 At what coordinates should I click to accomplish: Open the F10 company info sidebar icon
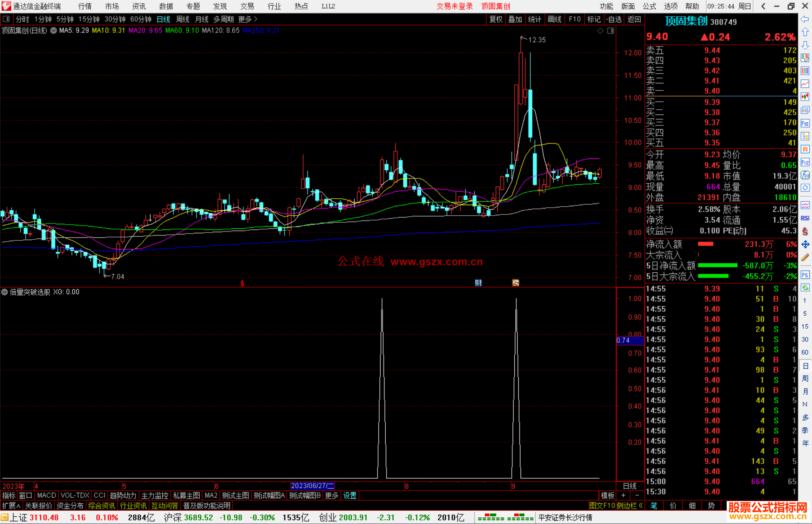click(x=805, y=123)
